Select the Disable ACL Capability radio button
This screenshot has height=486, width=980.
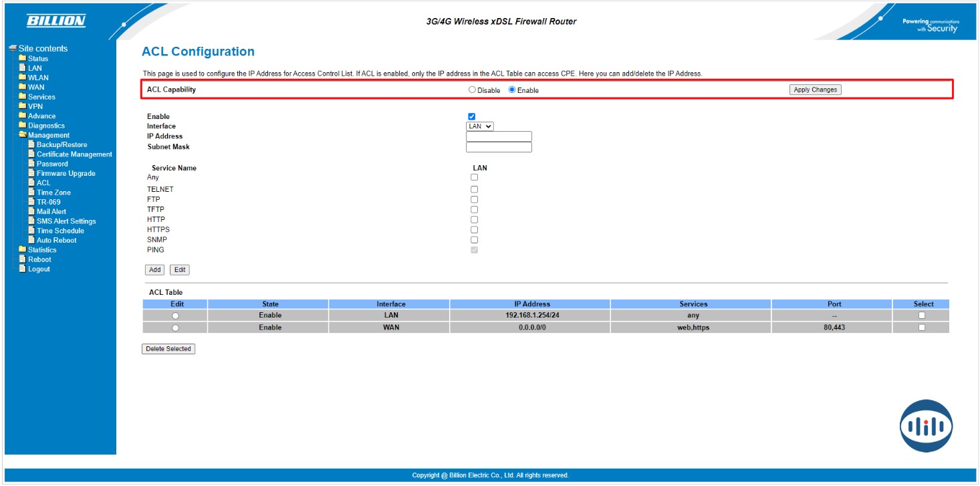(x=472, y=90)
